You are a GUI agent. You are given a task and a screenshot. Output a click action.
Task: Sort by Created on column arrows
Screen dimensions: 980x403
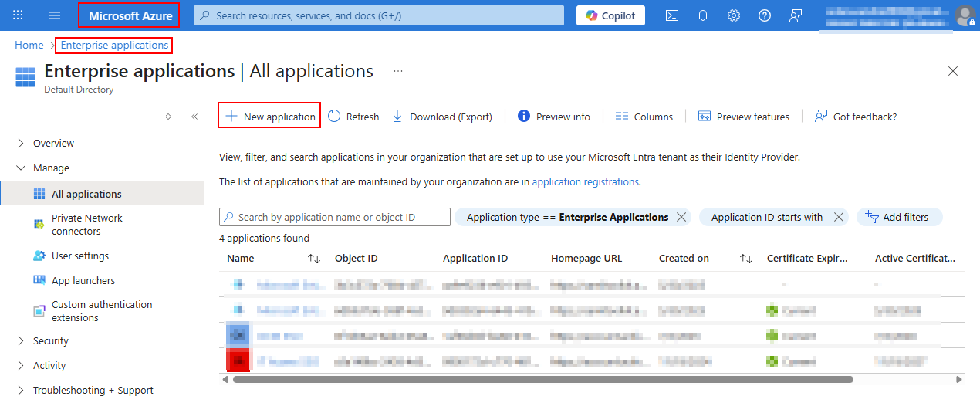pyautogui.click(x=746, y=259)
